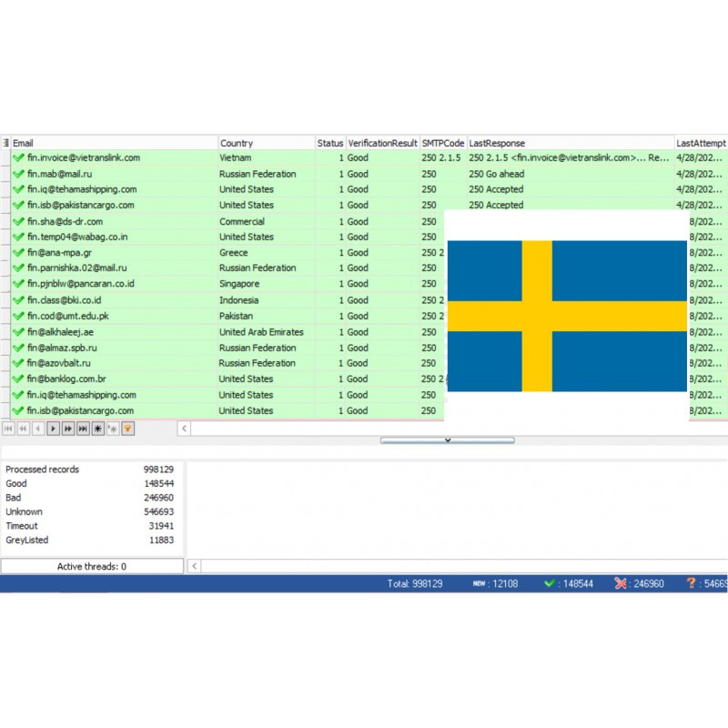Click the orange question mark unknown icon

point(692,583)
